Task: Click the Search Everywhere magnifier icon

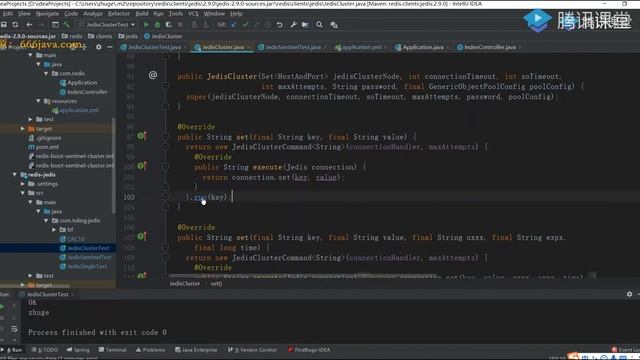Action: [x=319, y=25]
